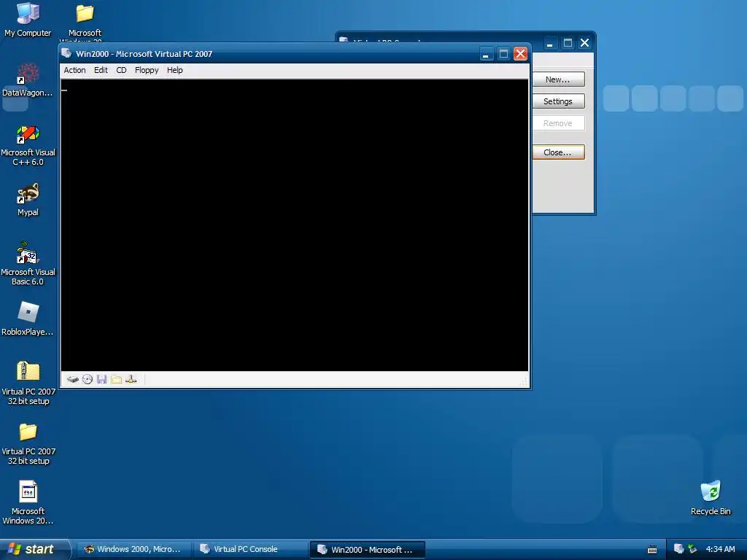Minimize the Win2000 Virtual PC window
Screen dimensions: 747x560
485,54
